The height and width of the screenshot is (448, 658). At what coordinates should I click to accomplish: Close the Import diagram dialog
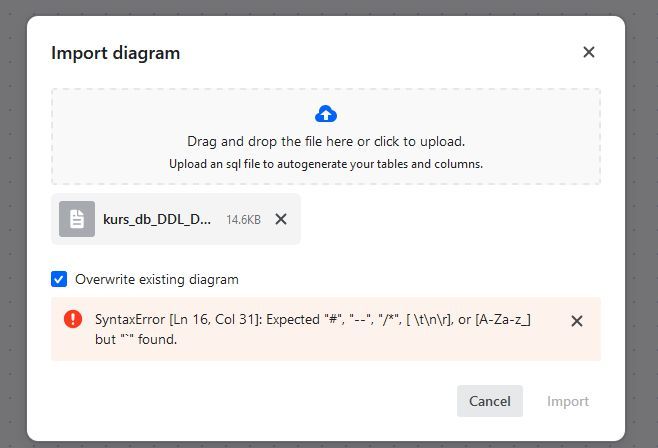[589, 52]
